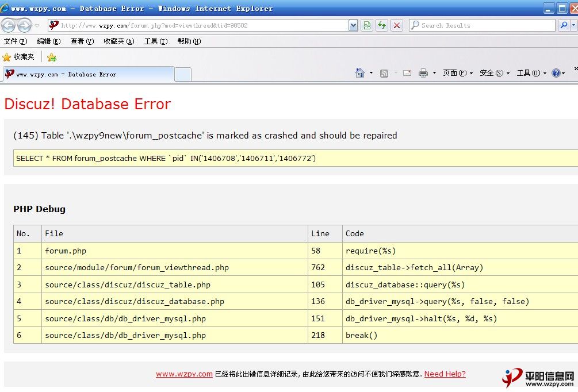Click the forum_viewthread.php file cell
578x392 pixels.
174,267
